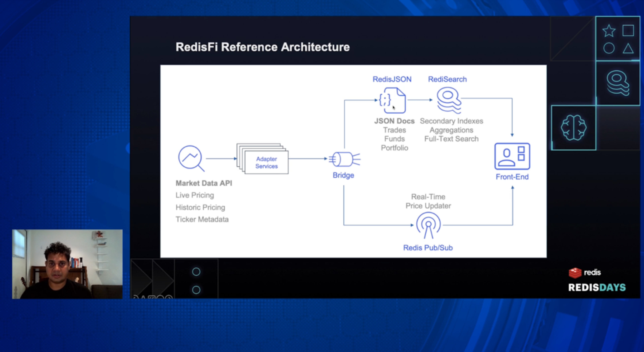644x352 pixels.
Task: Click the RedisJSON document icon
Action: [392, 100]
